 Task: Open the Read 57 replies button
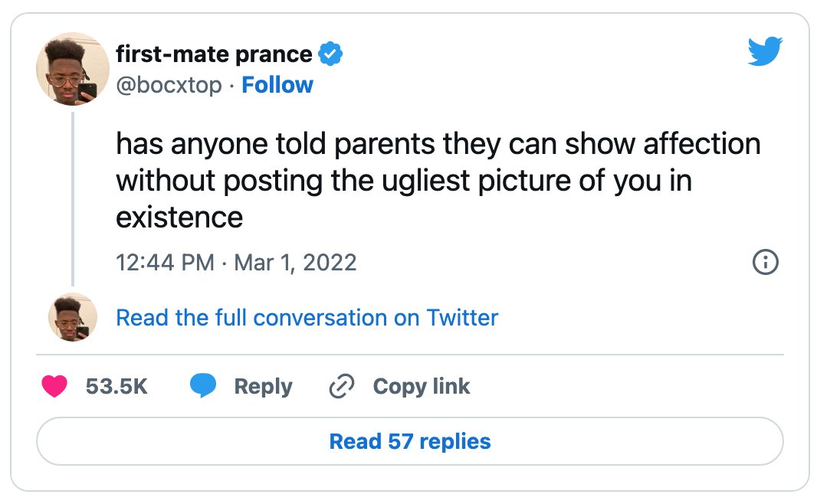click(x=409, y=441)
